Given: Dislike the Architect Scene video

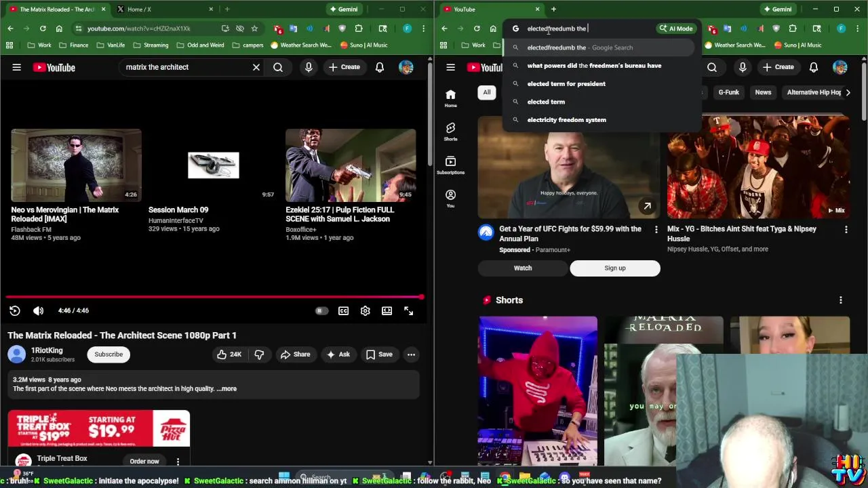Looking at the screenshot, I should click(259, 354).
